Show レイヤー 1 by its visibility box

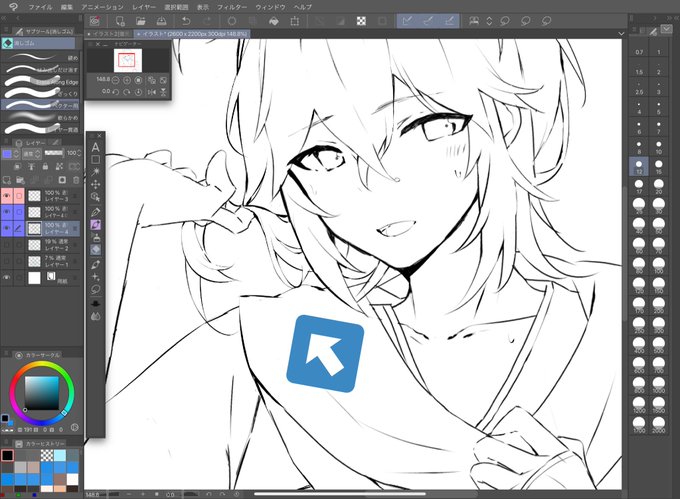pos(7,261)
